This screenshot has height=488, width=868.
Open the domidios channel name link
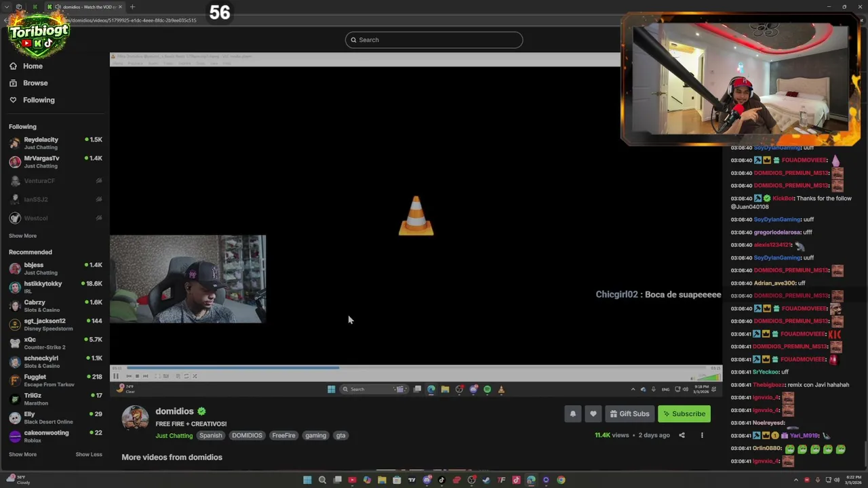(x=174, y=411)
